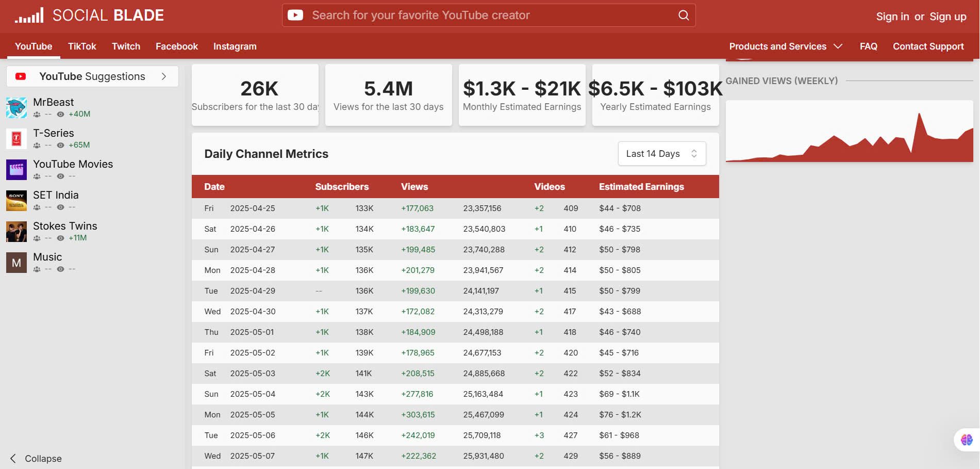The width and height of the screenshot is (980, 469).
Task: Select the +277,816 views value
Action: (x=417, y=394)
